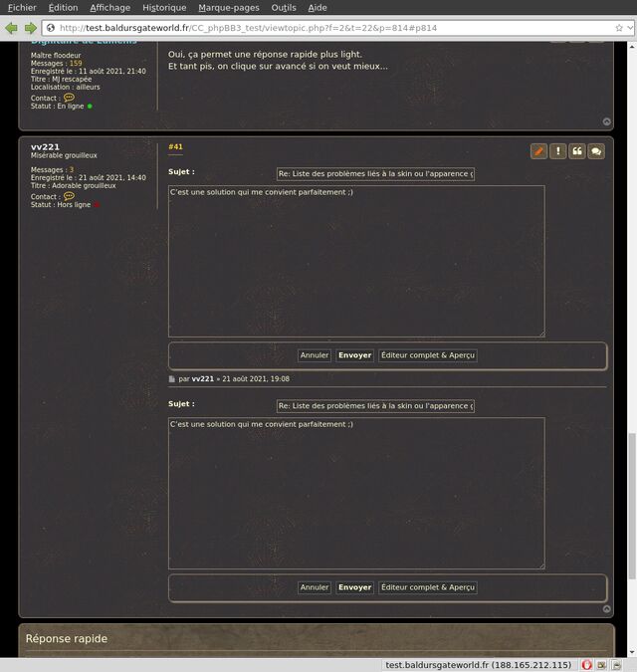Screen dimensions: 637x672
Task: Click the browser back arrow
Action: [12, 28]
